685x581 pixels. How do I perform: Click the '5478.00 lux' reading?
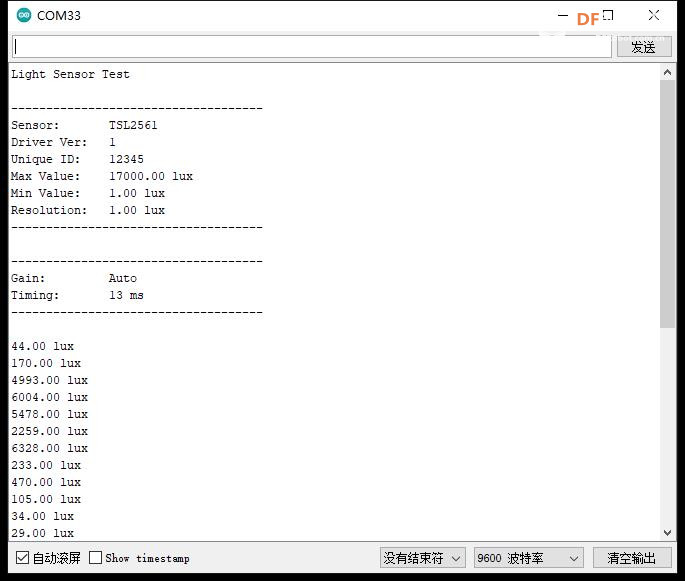pyautogui.click(x=49, y=415)
